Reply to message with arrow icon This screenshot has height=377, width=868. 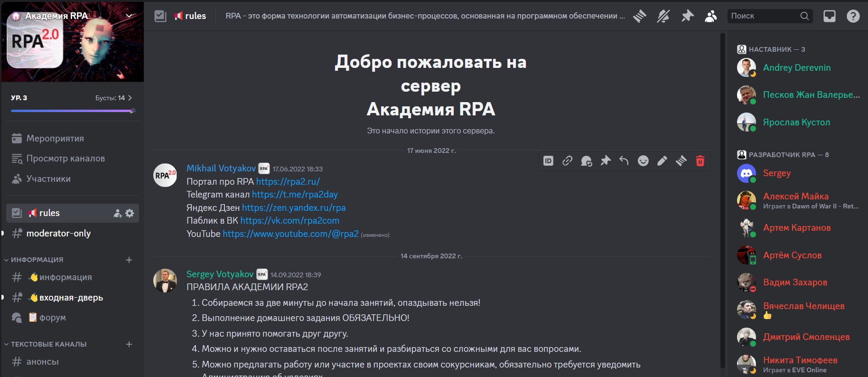(x=624, y=161)
